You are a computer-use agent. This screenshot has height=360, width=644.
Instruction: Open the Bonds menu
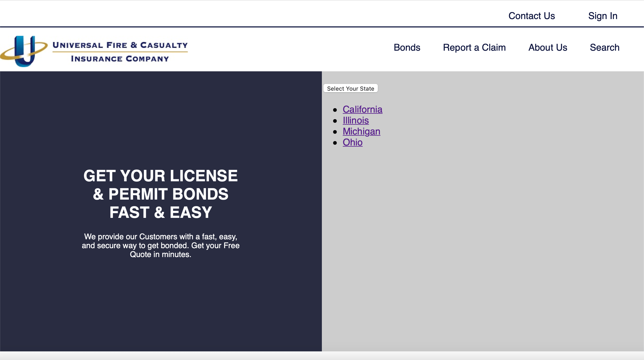[407, 48]
